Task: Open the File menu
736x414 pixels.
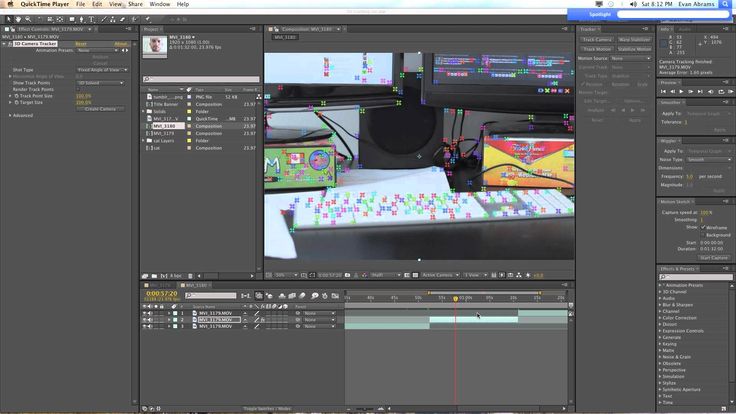Action: click(80, 4)
